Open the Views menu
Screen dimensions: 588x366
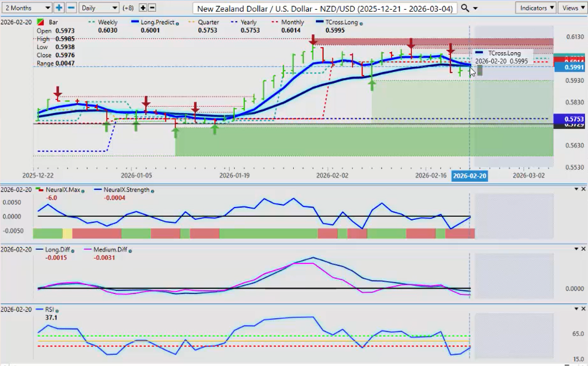(573, 8)
